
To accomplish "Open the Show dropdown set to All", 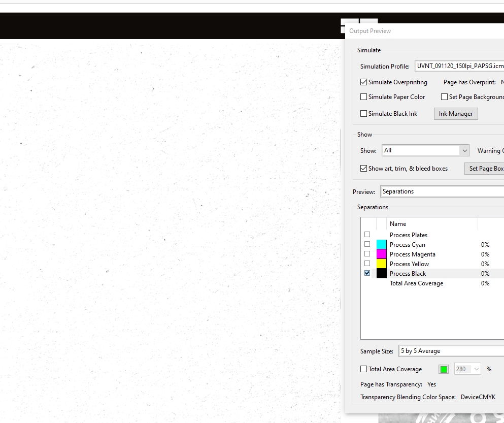I will click(425, 150).
